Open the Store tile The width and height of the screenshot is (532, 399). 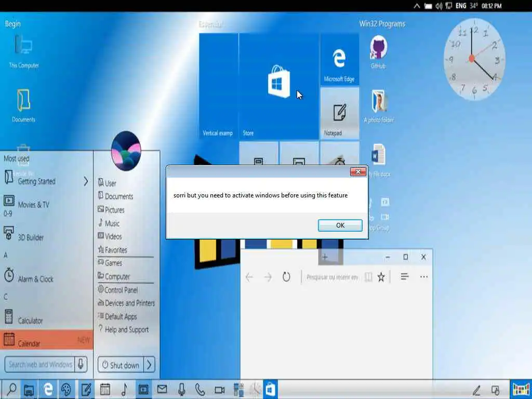point(279,86)
